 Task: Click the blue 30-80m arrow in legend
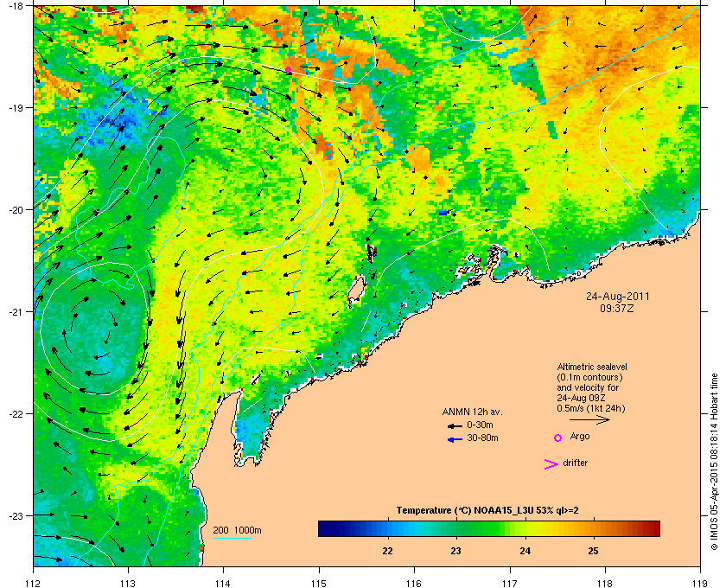point(455,439)
